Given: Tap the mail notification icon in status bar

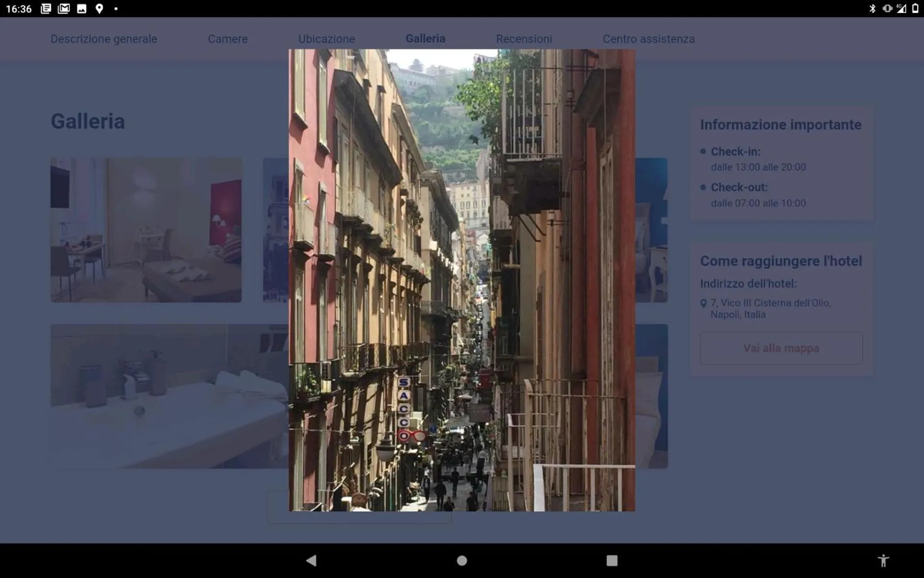Looking at the screenshot, I should 64,9.
